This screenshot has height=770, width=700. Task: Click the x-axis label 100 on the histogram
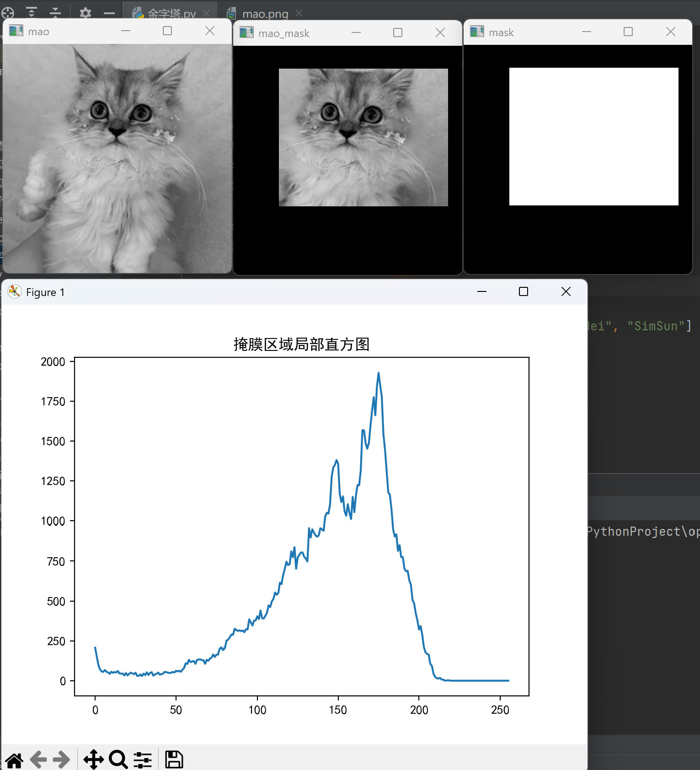(x=257, y=710)
